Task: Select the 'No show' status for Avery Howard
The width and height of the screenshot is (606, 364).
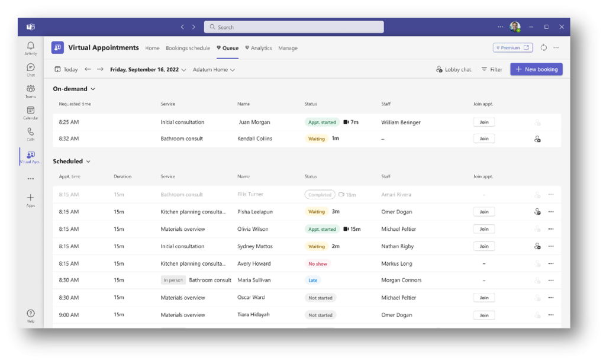Action: pyautogui.click(x=318, y=263)
